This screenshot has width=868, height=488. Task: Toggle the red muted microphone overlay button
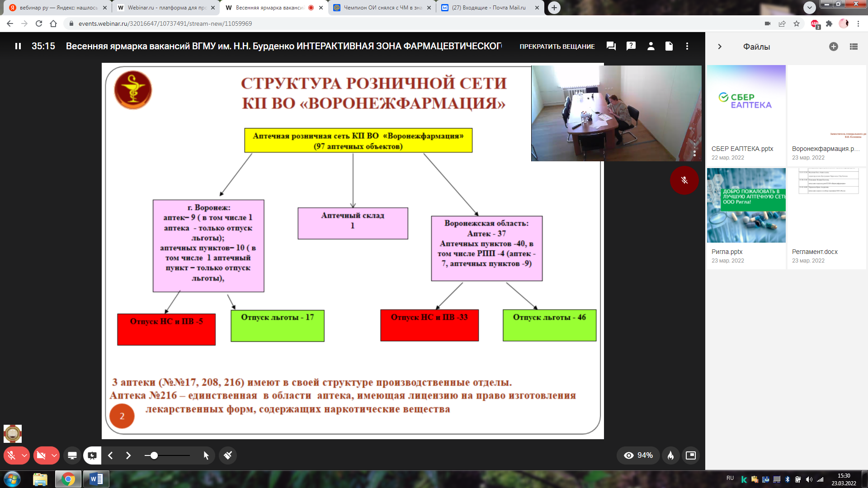click(684, 180)
